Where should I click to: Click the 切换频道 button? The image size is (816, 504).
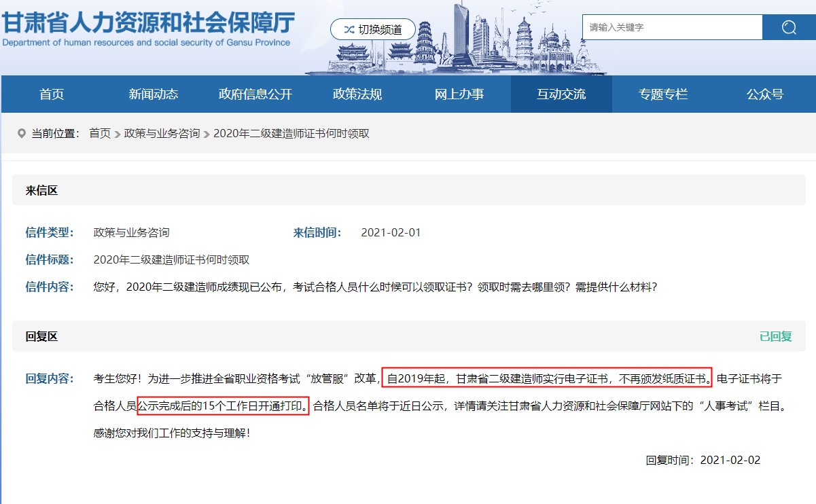click(372, 29)
